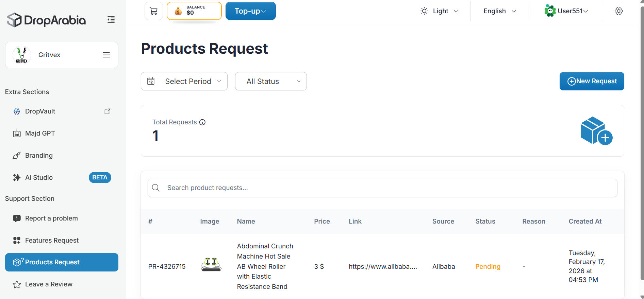The image size is (644, 299).
Task: Go to Branding page
Action: coord(62,156)
